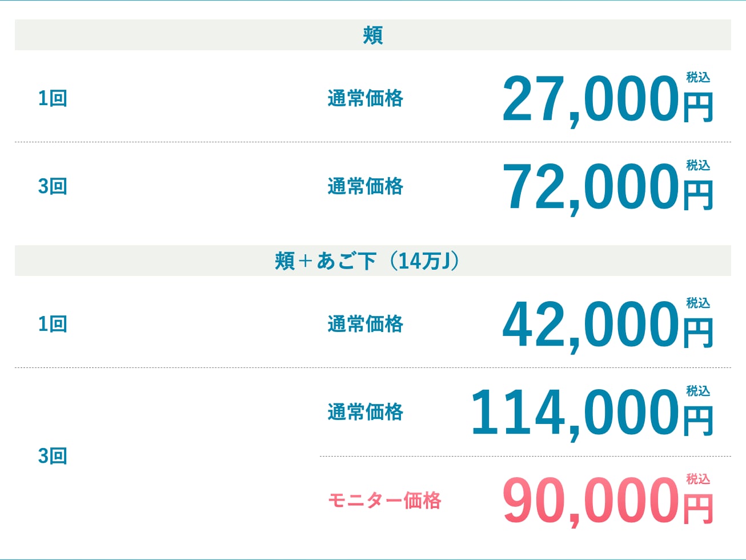Click 3回 label in the 頬 section
This screenshot has width=746, height=560.
(x=53, y=186)
